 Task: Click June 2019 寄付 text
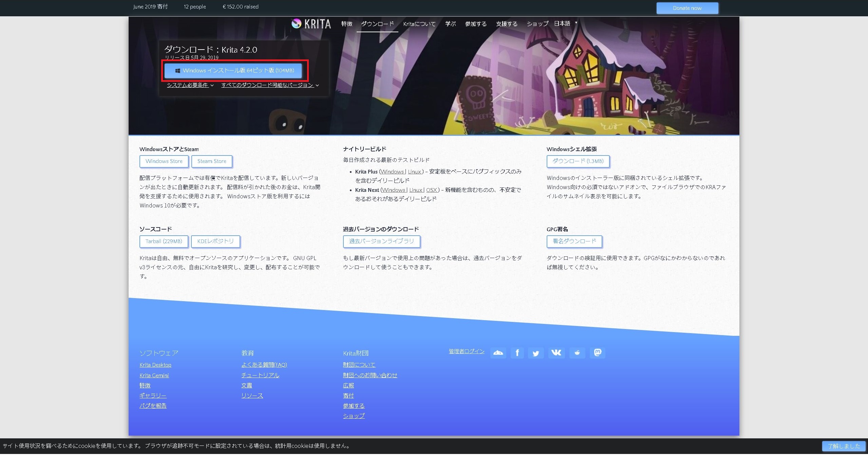pyautogui.click(x=150, y=7)
